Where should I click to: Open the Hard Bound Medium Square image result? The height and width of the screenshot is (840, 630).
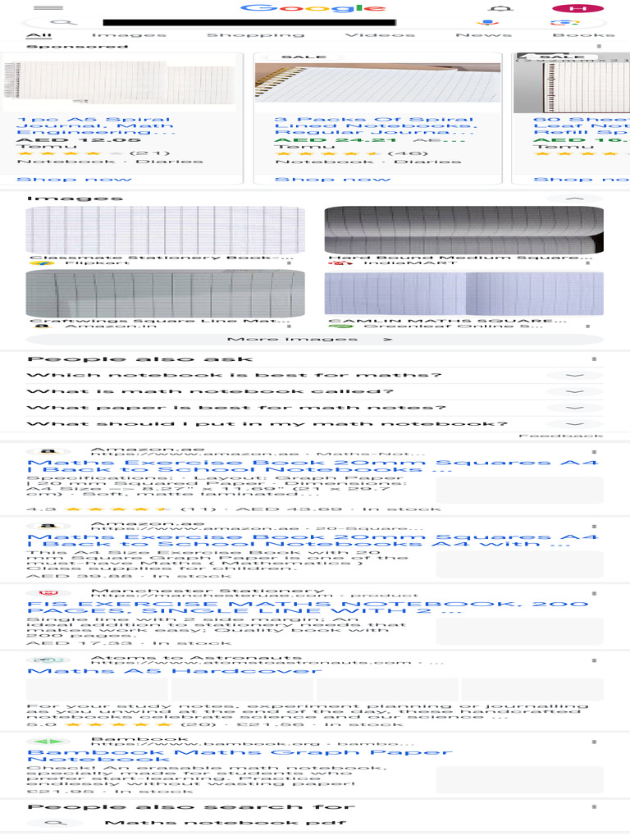[464, 231]
